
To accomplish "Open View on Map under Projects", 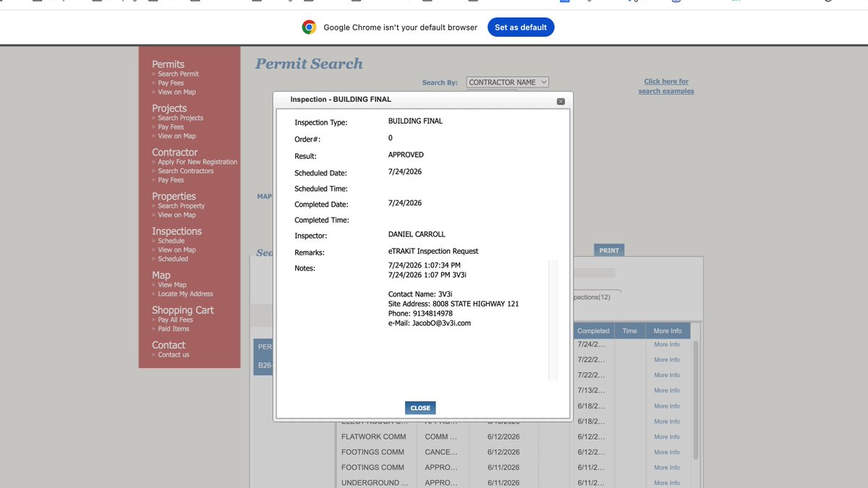I will point(176,136).
